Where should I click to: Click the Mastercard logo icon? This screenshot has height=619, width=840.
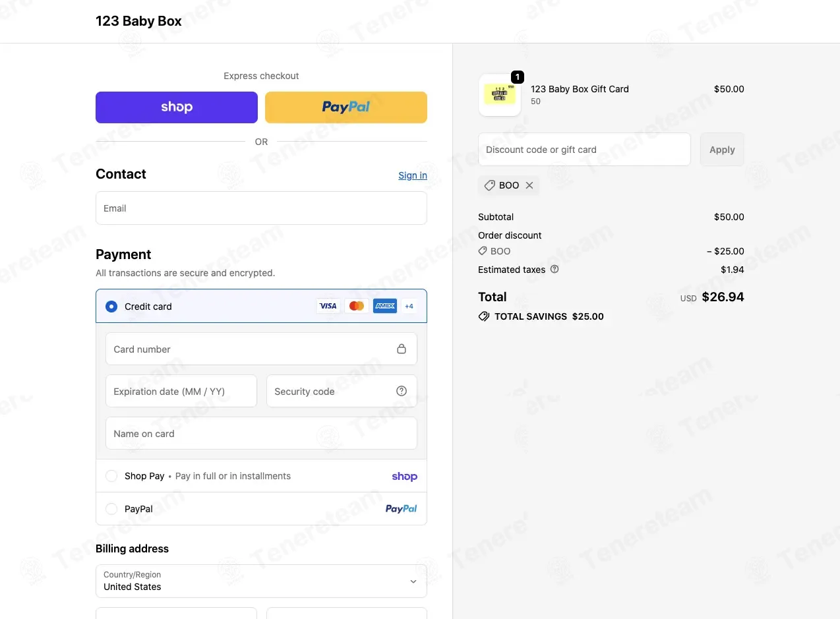click(357, 306)
